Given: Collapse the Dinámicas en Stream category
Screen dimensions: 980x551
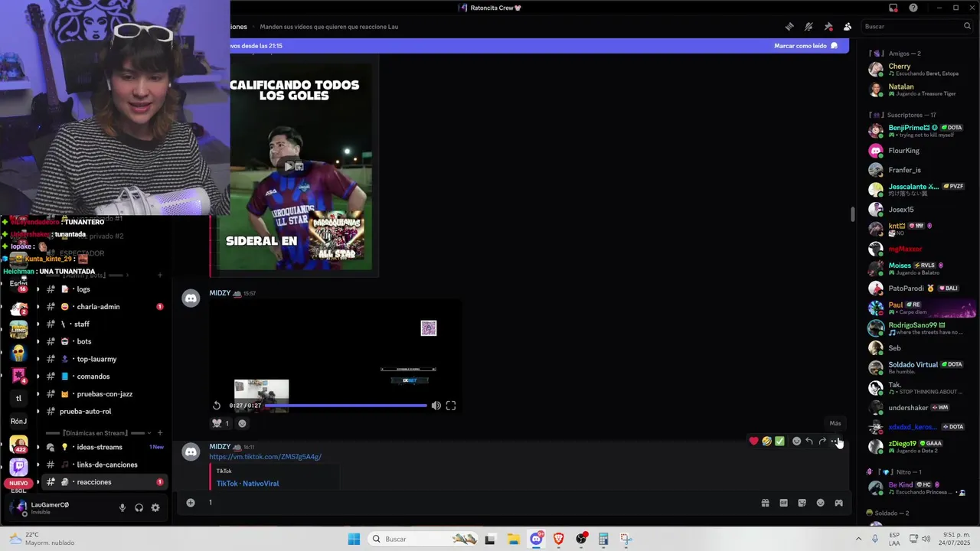Looking at the screenshot, I should [106, 433].
